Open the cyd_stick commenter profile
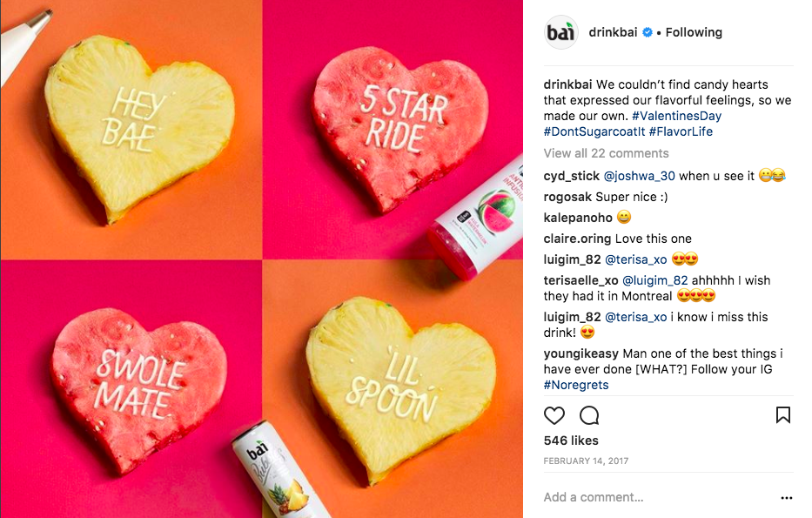 [571, 176]
